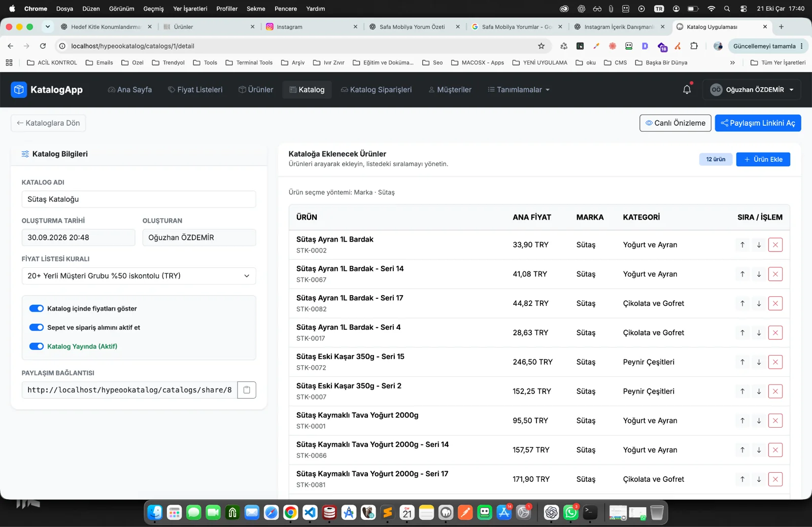Click Ürün Ekle button
This screenshot has height=527, width=812.
[x=763, y=159]
